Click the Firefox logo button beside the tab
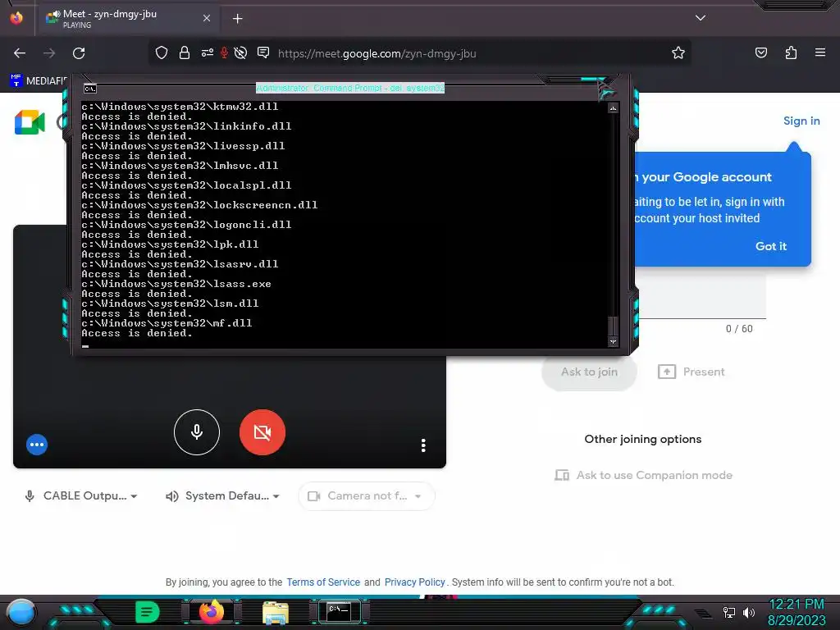 point(16,18)
